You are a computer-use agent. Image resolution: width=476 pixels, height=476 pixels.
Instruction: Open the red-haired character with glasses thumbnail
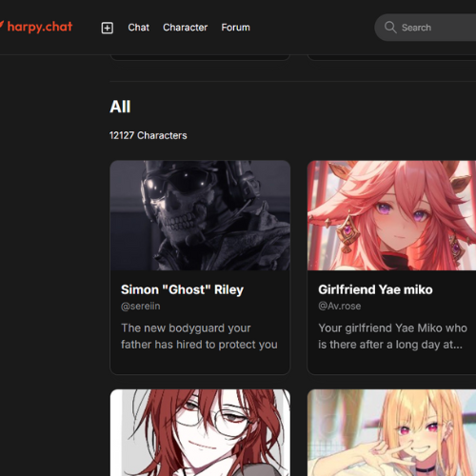click(200, 433)
